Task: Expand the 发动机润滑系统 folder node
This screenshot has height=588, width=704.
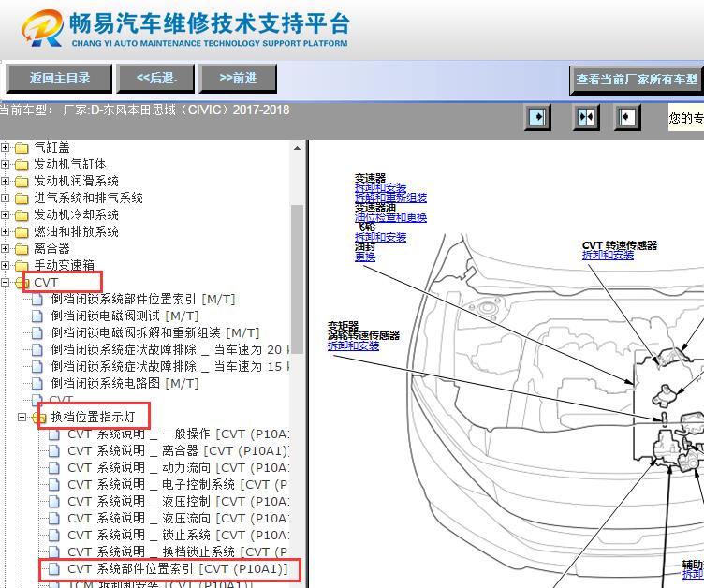Action: [x=5, y=181]
